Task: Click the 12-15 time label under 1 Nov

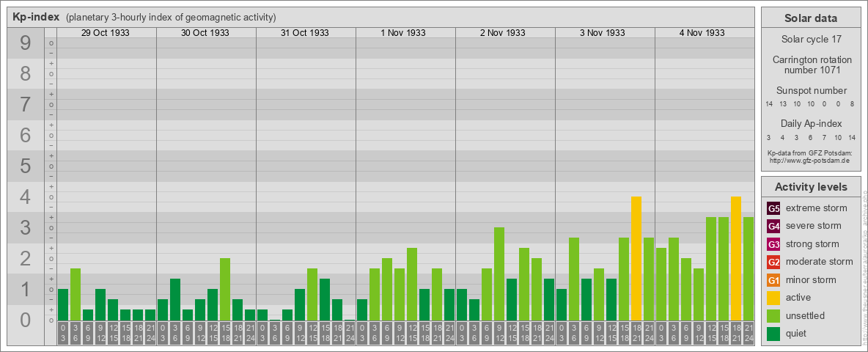Action: point(412,333)
